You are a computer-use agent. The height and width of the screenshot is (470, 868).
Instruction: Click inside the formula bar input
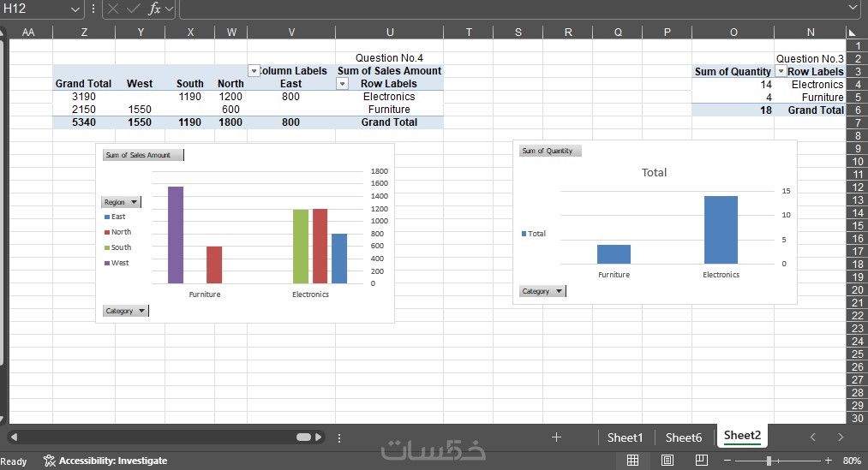click(x=512, y=9)
